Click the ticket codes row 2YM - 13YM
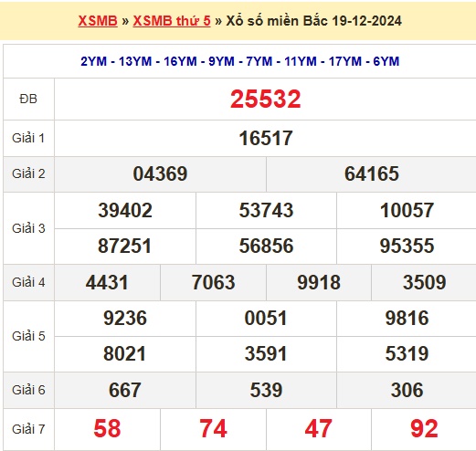 click(239, 61)
